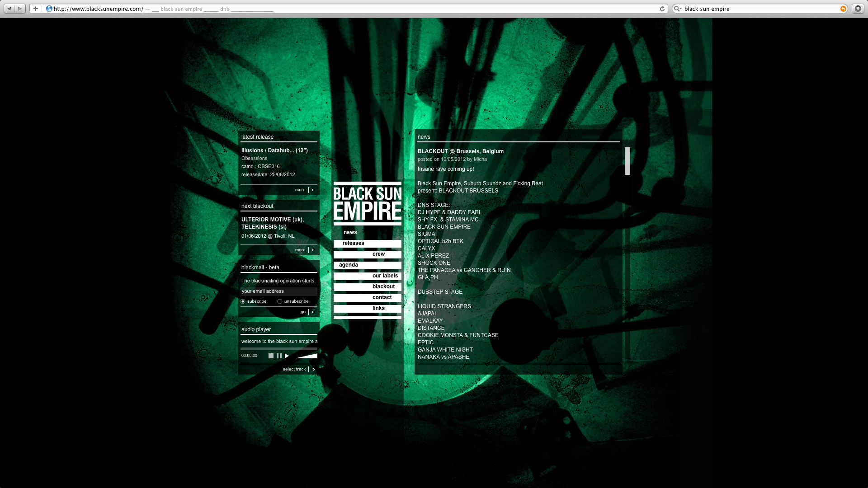Click the '00:00.00' audio time display
868x488 pixels.
click(x=249, y=356)
